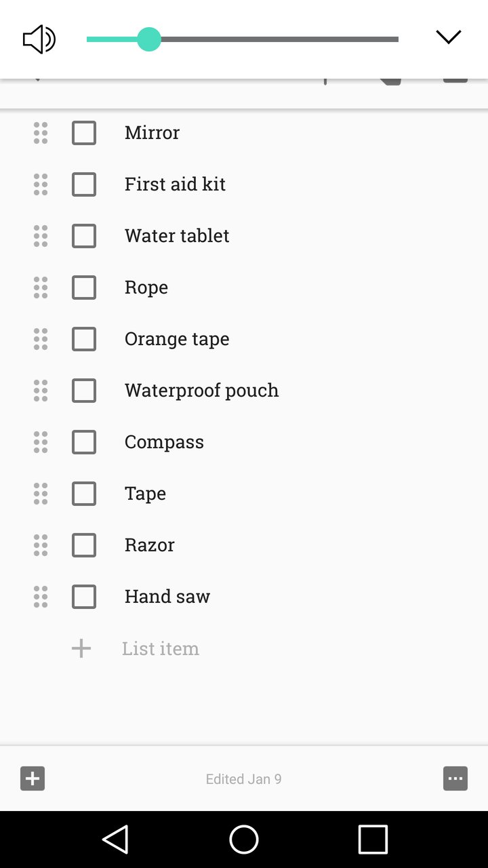Expand volume panel with chevron arrow

coord(448,38)
